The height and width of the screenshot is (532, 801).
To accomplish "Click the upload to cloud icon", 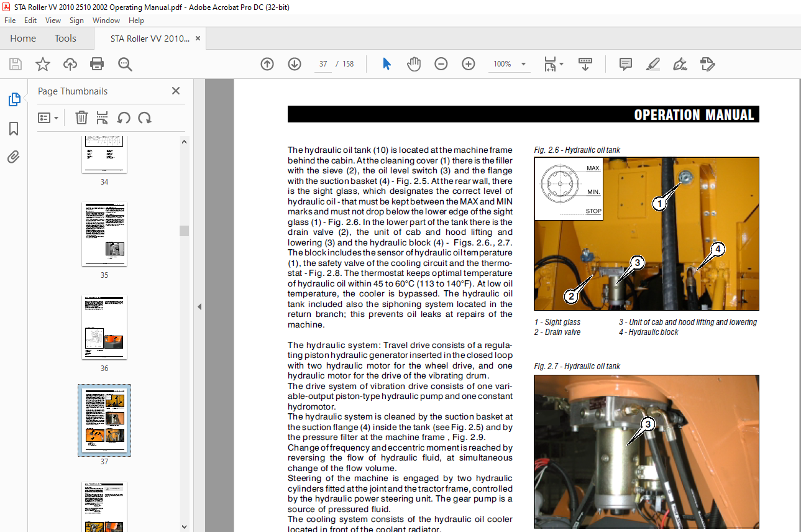I will 70,64.
